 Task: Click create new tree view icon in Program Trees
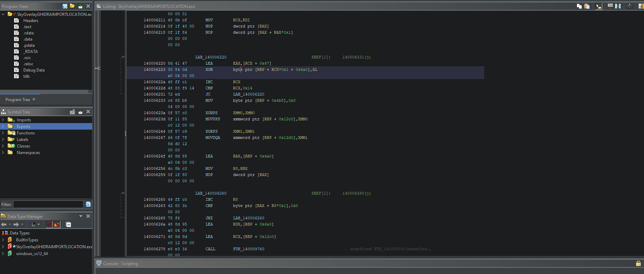click(x=65, y=6)
